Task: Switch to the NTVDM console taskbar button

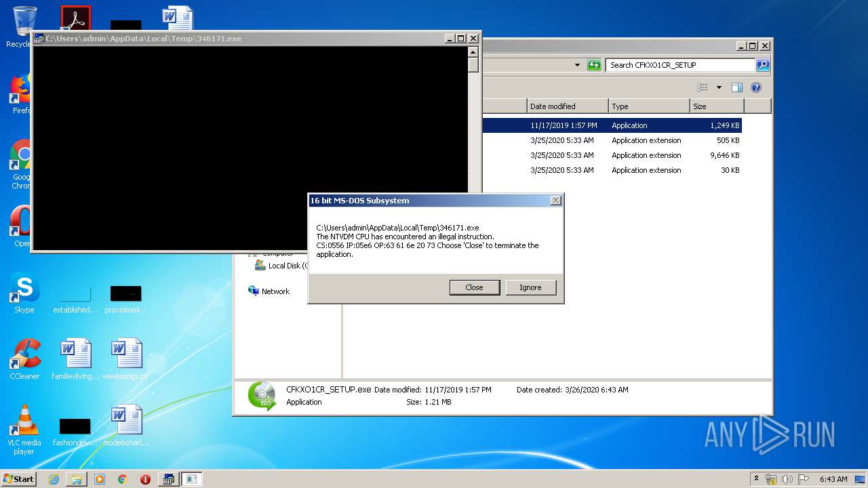Action: pos(169,479)
